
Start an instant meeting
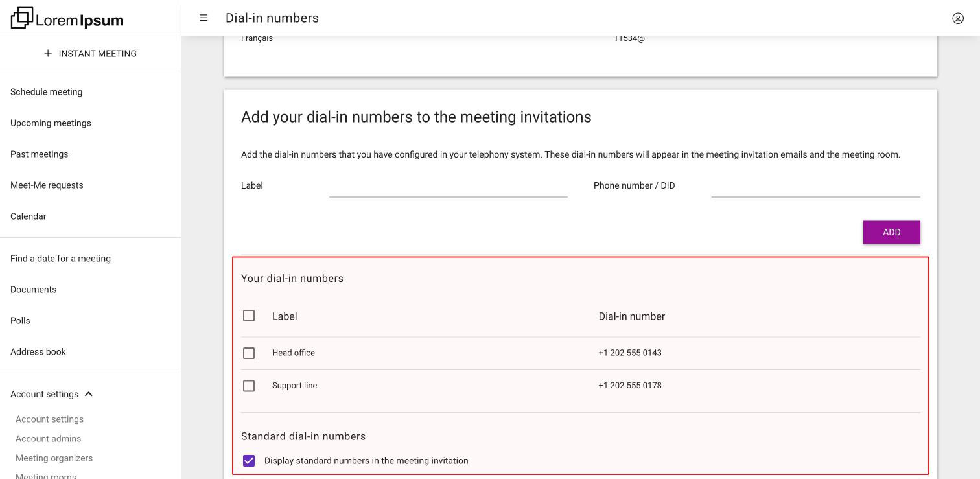click(90, 54)
